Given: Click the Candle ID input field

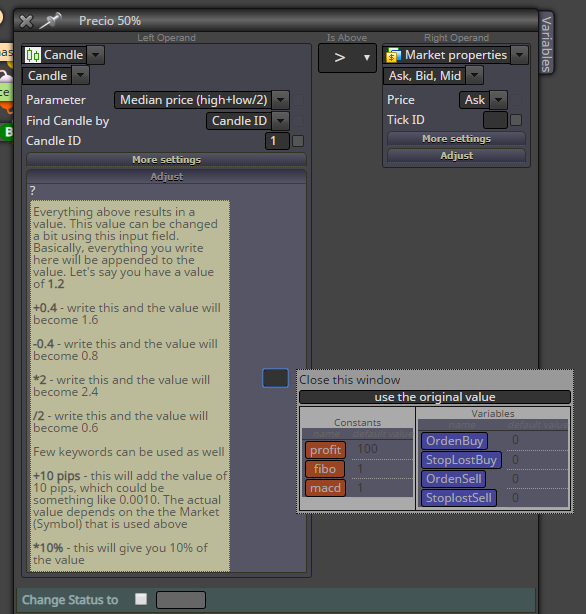Looking at the screenshot, I should click(277, 141).
